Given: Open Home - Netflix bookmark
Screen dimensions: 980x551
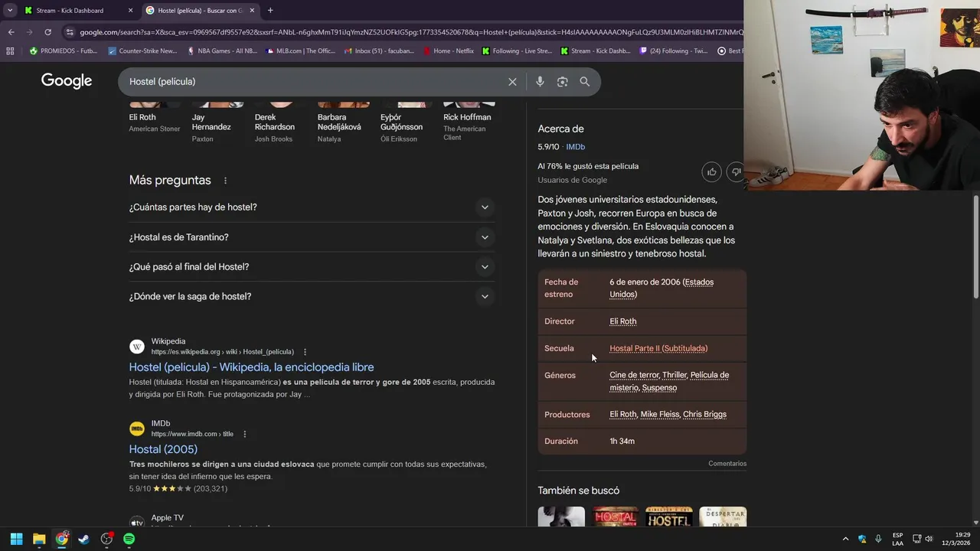Looking at the screenshot, I should click(x=448, y=51).
